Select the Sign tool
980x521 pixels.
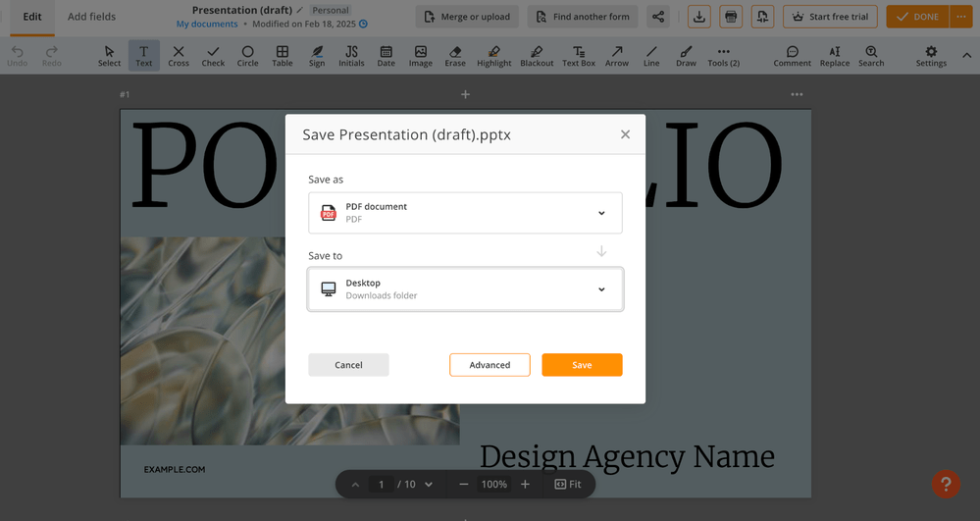[x=316, y=56]
